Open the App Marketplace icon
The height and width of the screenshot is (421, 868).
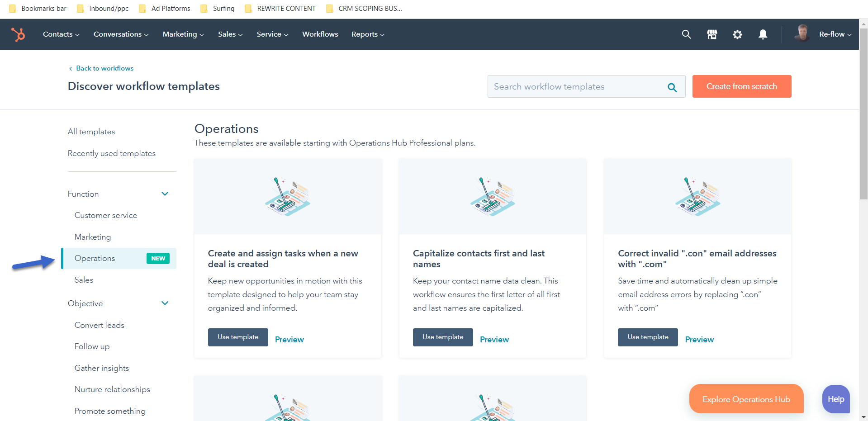pos(711,34)
